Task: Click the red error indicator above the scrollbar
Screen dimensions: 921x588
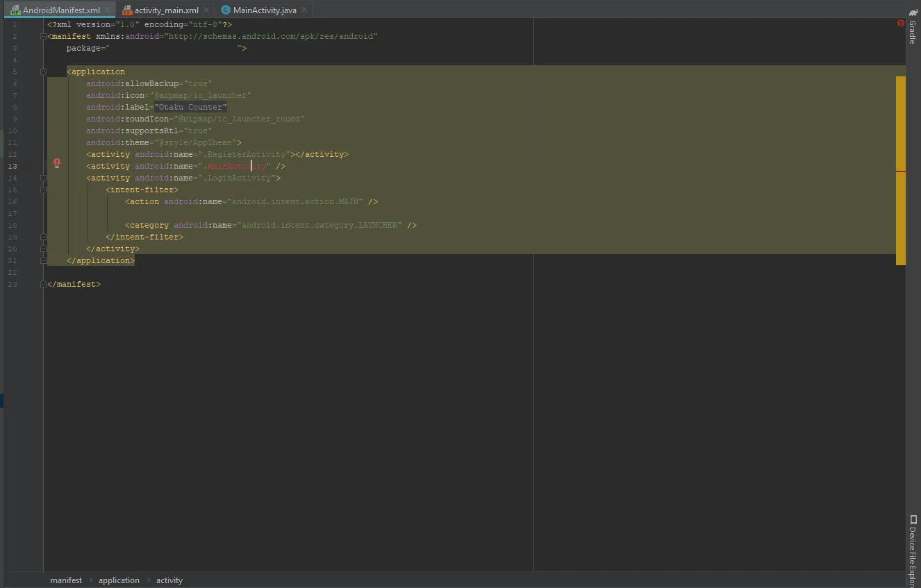Action: (901, 23)
